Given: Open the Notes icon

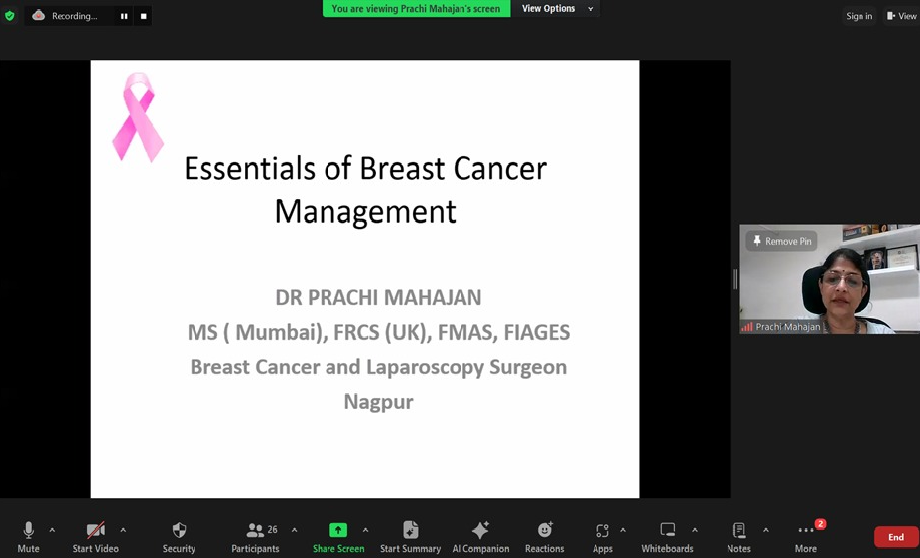Looking at the screenshot, I should coord(739,531).
